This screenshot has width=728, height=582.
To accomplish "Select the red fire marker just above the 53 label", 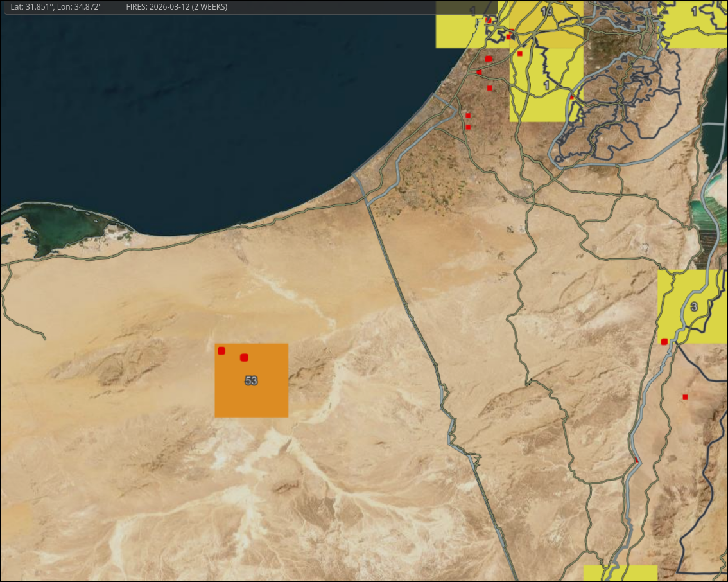I will click(244, 357).
